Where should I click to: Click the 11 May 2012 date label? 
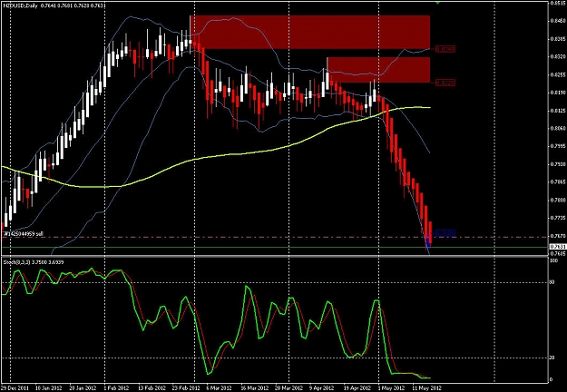click(x=427, y=388)
